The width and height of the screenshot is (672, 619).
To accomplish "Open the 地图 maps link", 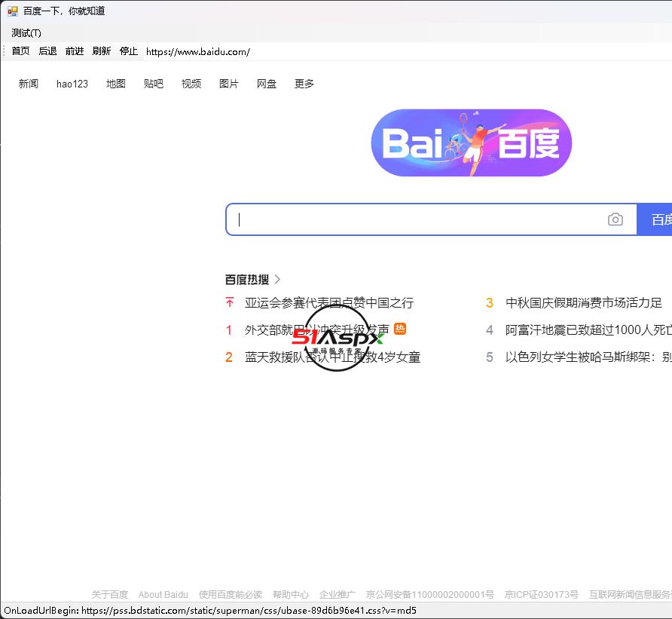I will pos(115,84).
